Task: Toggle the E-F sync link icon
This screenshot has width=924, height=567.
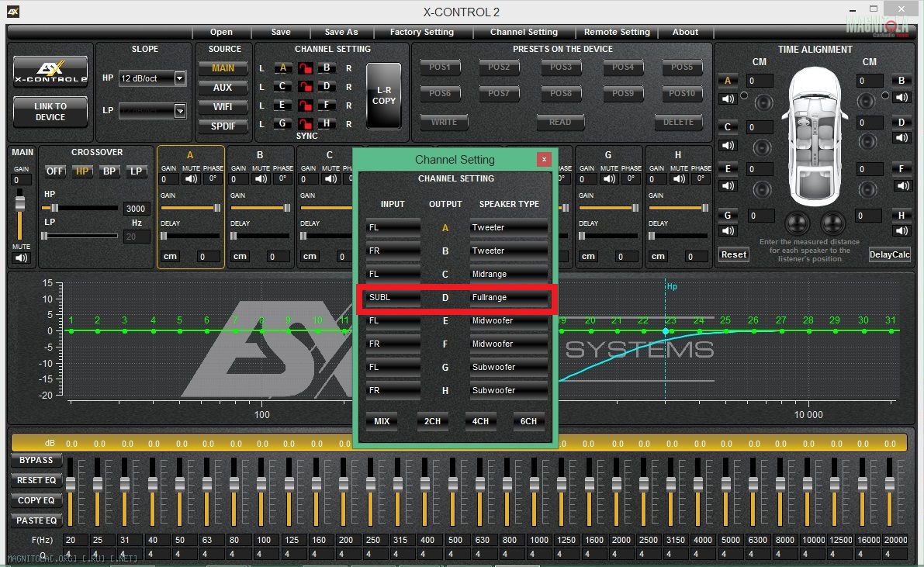Action: [305, 105]
